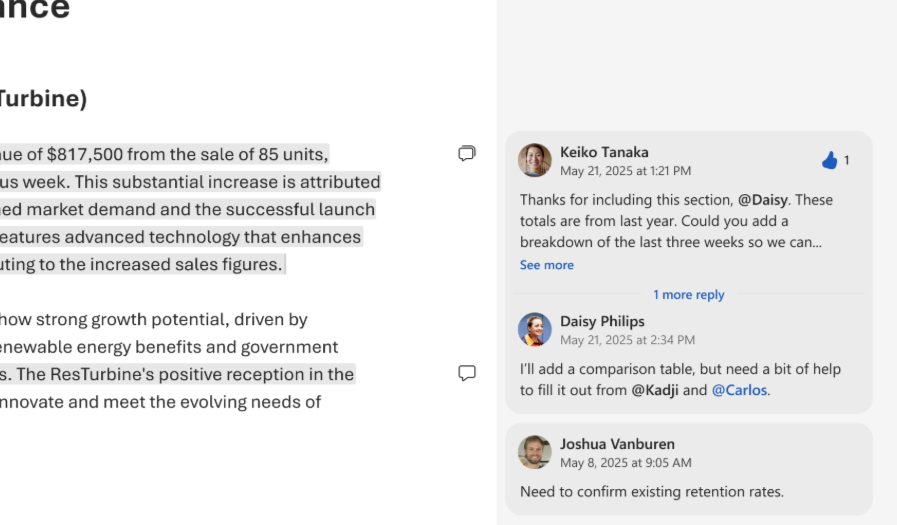This screenshot has width=897, height=525.
Task: Expand Keiko's comment with See more
Action: pyautogui.click(x=546, y=265)
